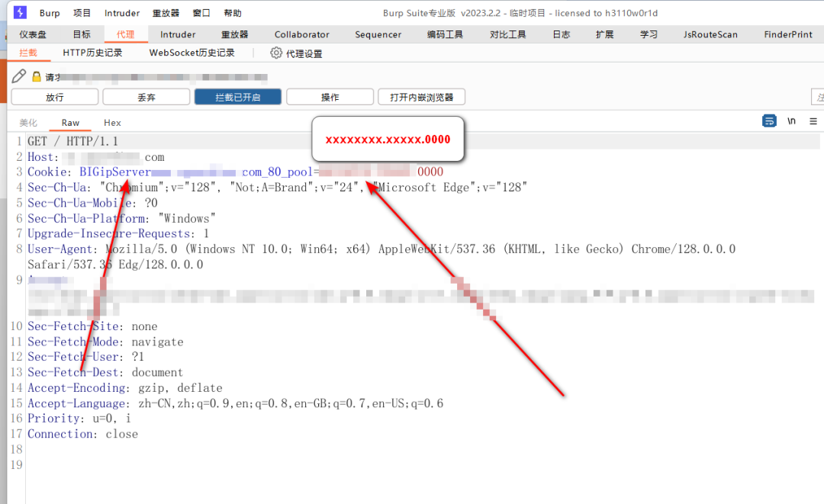
Task: Click the Priority: u=0, i line
Action: click(x=79, y=419)
